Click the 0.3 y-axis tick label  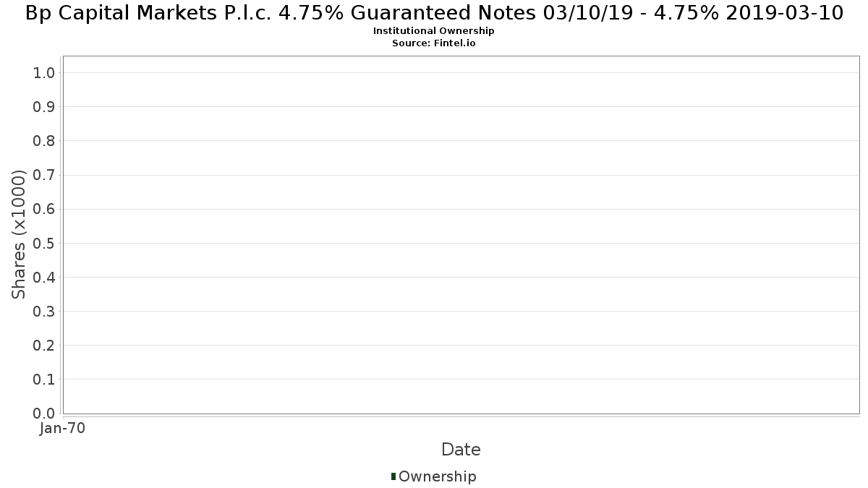coord(45,311)
